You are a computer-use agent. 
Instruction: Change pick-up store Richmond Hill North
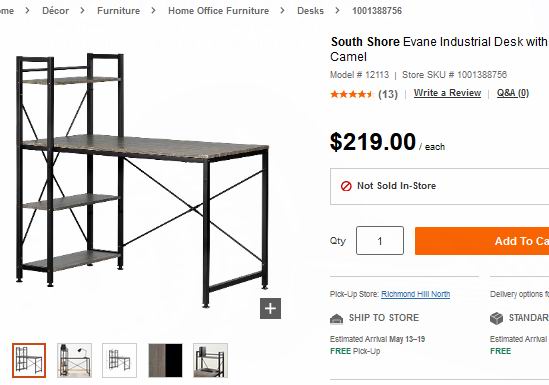[415, 294]
